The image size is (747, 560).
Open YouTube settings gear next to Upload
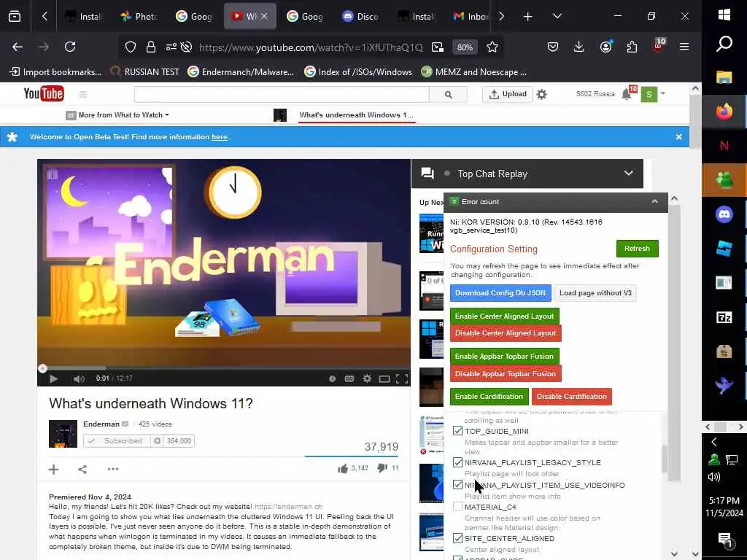point(542,94)
